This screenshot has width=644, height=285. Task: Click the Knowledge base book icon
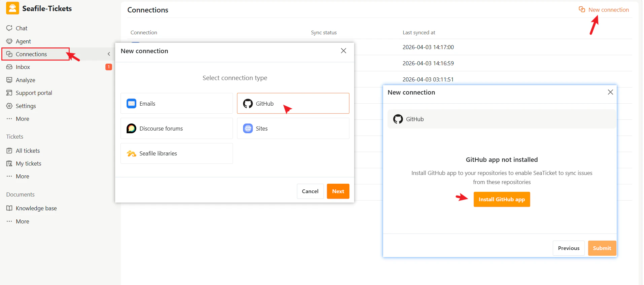[9, 208]
